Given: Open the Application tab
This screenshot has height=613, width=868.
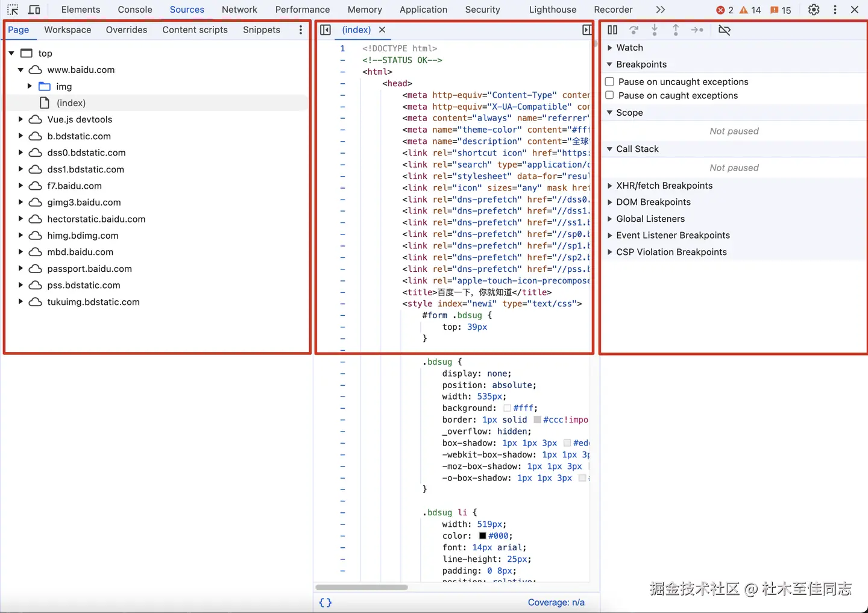Looking at the screenshot, I should 423,10.
